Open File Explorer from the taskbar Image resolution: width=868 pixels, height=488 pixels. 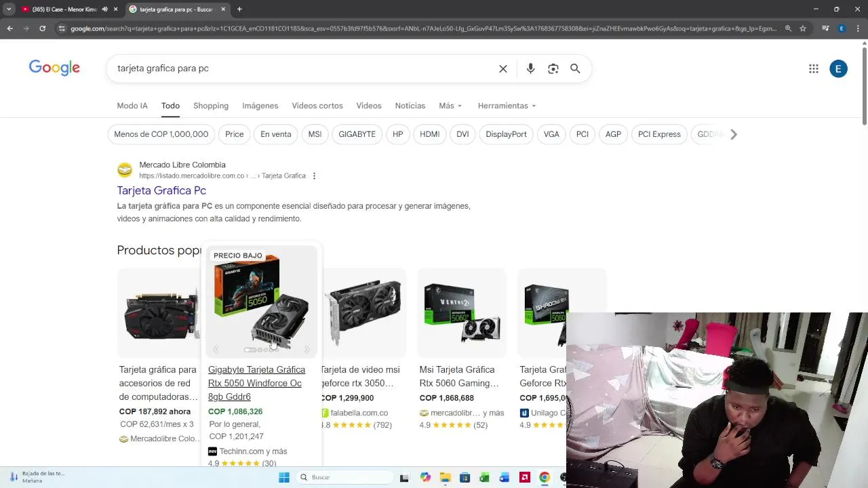(445, 477)
